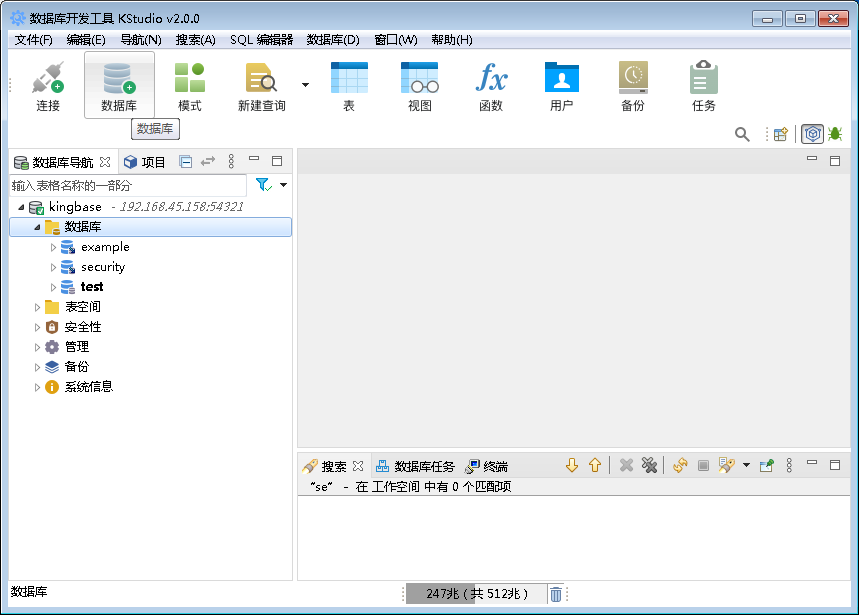
Task: Select the 模式 (Schema) toolbar icon
Action: pos(190,85)
